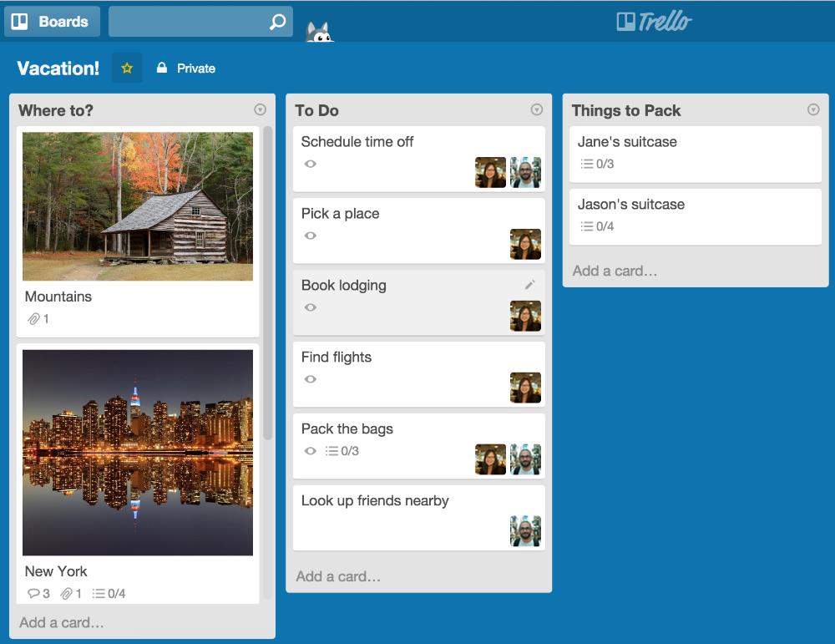Toggle watch eye on Find flights card
835x644 pixels.
(311, 379)
